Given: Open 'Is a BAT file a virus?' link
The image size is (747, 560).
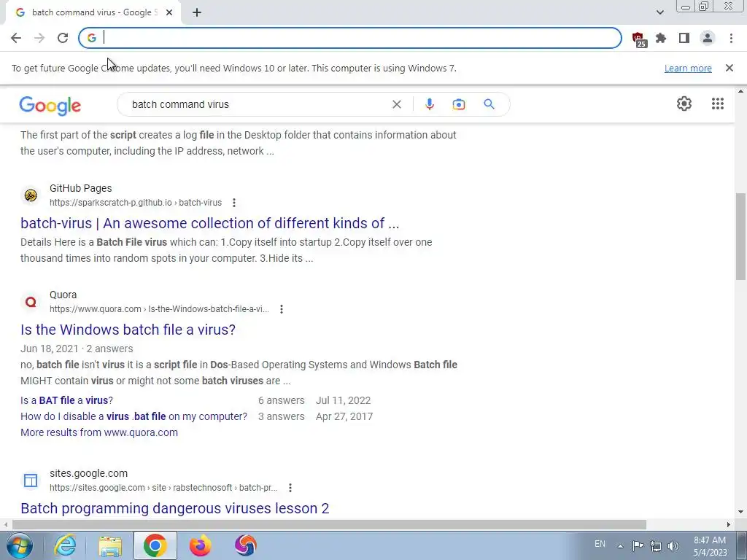Looking at the screenshot, I should click(66, 400).
